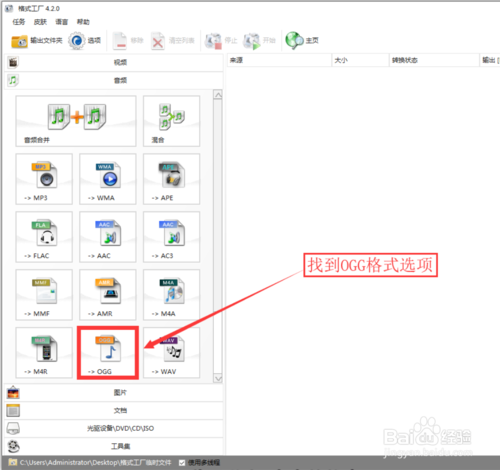The height and width of the screenshot is (470, 500).
Task: Expand the video (视频) category
Action: [x=114, y=62]
